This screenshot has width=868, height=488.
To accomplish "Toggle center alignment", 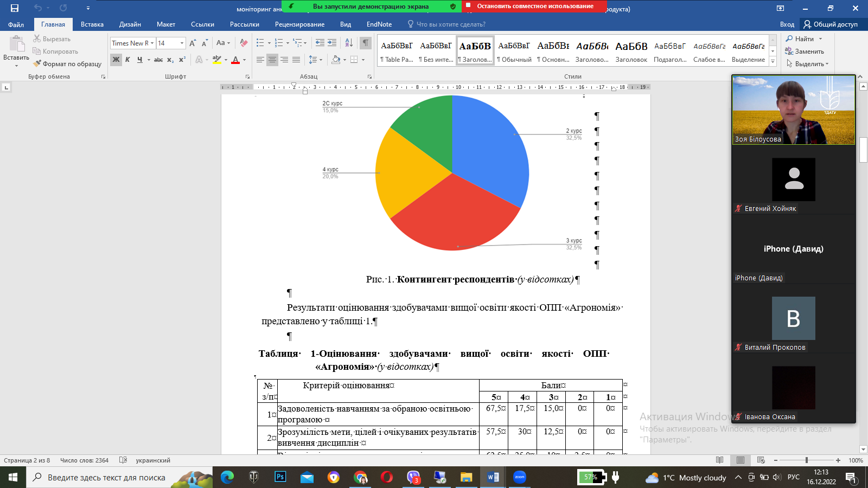I will point(272,60).
